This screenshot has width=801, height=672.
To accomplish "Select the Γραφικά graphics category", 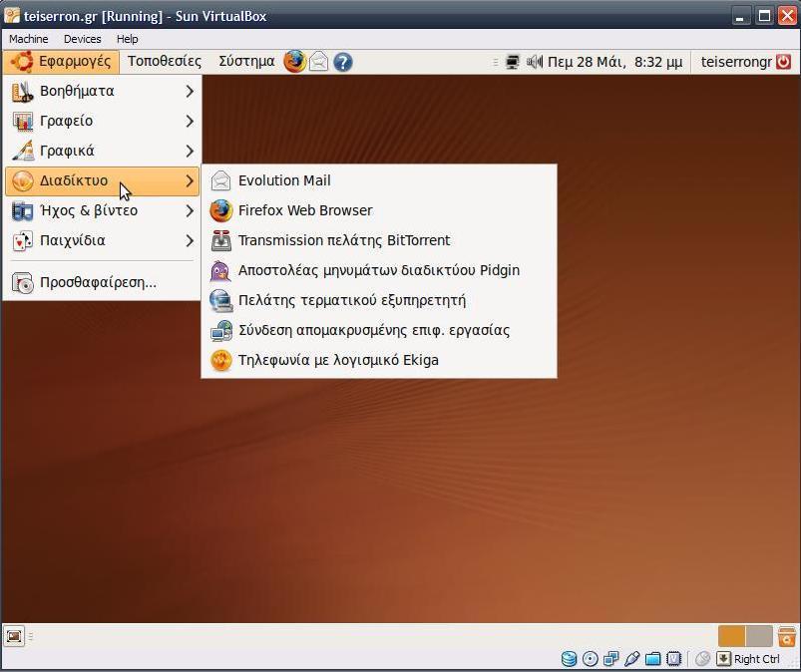I will pyautogui.click(x=102, y=152).
